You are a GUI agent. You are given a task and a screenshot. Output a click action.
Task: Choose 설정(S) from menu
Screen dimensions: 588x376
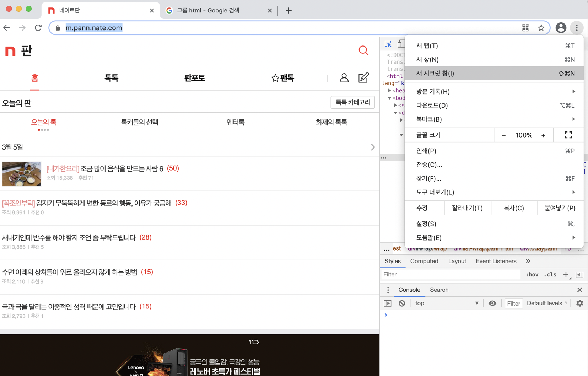(x=494, y=224)
